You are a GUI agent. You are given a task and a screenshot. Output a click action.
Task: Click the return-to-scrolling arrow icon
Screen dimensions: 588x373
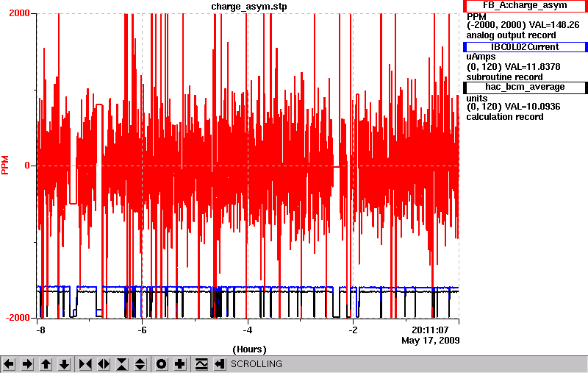pyautogui.click(x=220, y=364)
